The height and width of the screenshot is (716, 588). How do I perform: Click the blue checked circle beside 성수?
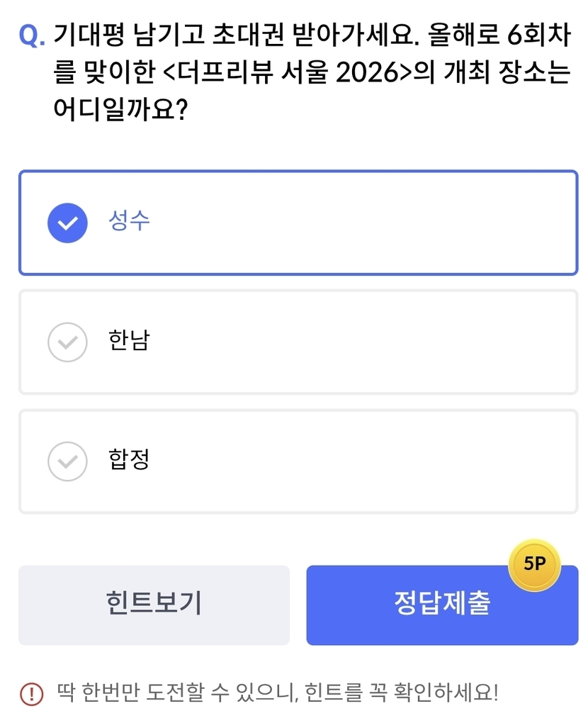pyautogui.click(x=67, y=223)
